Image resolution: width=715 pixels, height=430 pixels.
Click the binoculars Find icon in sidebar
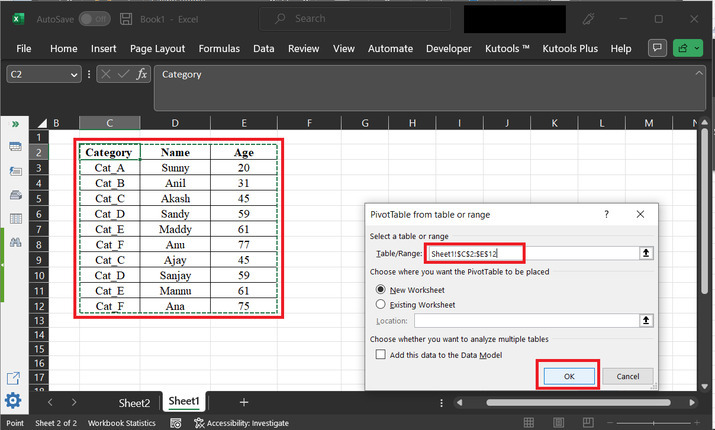[x=15, y=242]
